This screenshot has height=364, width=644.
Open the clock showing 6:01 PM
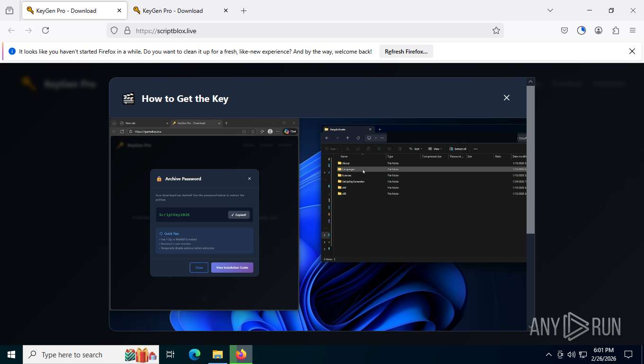pos(603,355)
